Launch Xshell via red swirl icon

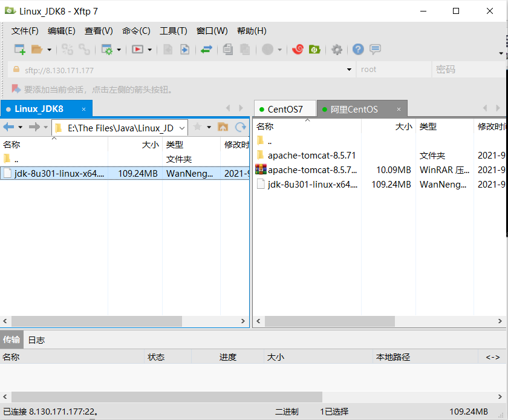(298, 50)
